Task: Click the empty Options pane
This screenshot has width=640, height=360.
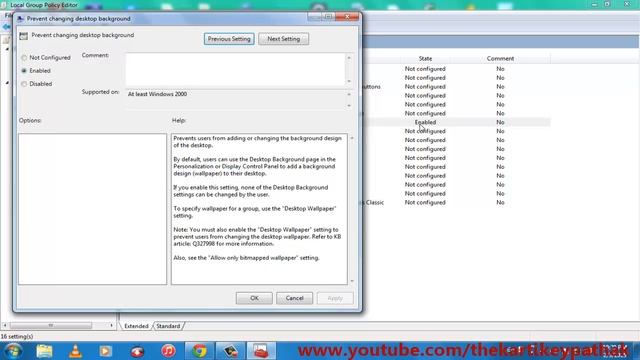Action: pos(92,209)
